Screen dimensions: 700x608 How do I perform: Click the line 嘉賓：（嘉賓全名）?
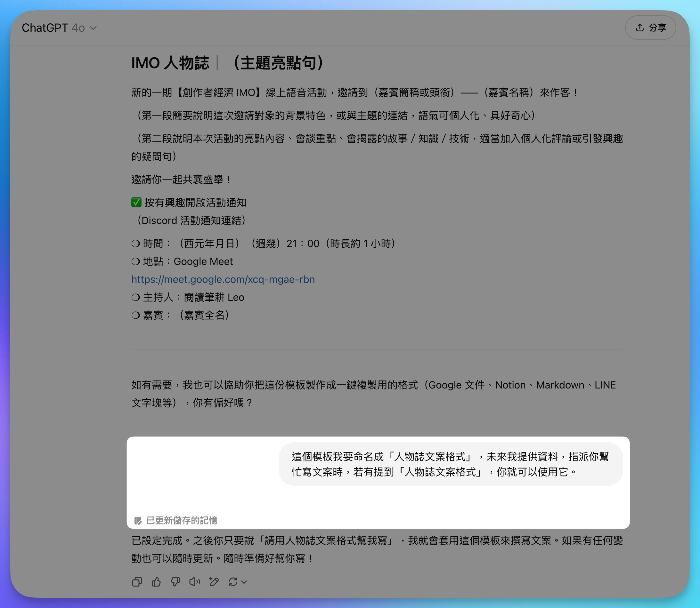[x=181, y=315]
